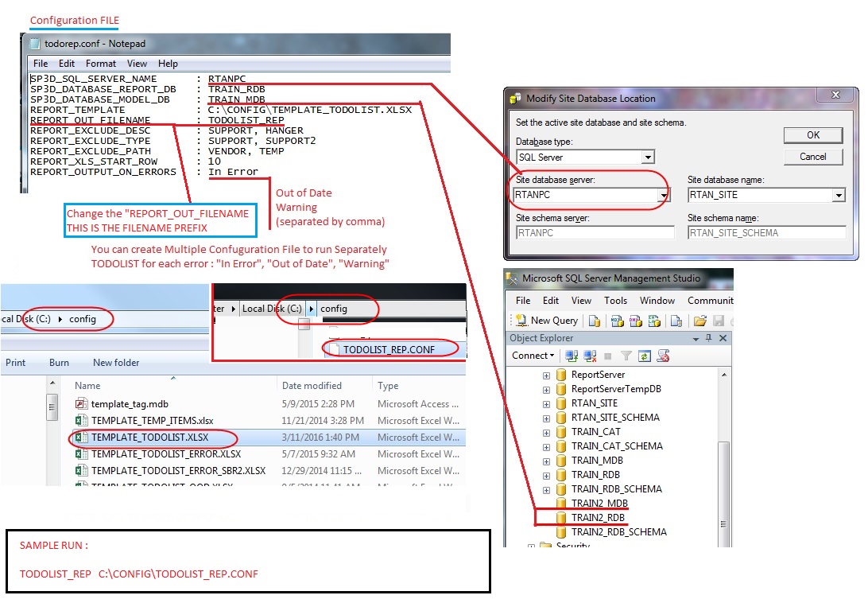Select the New XMLA Query icon
This screenshot has height=603, width=868.
653,321
